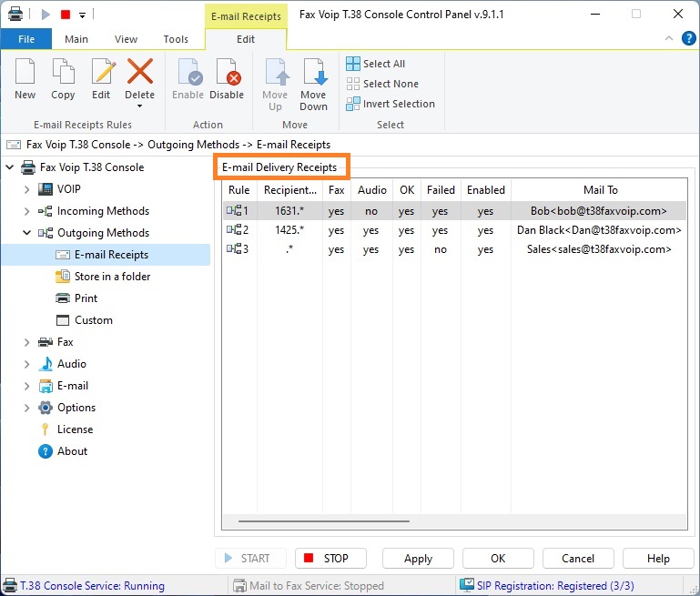Expand the VOIP tree node
700x596 pixels.
pos(26,189)
